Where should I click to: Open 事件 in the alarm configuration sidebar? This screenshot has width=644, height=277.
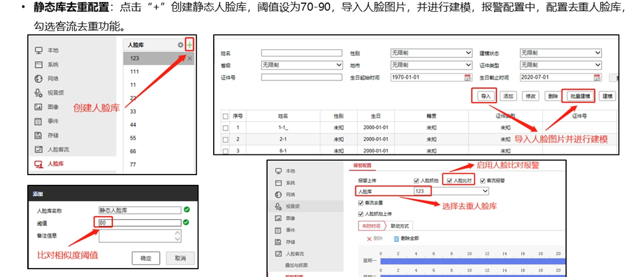(x=290, y=230)
